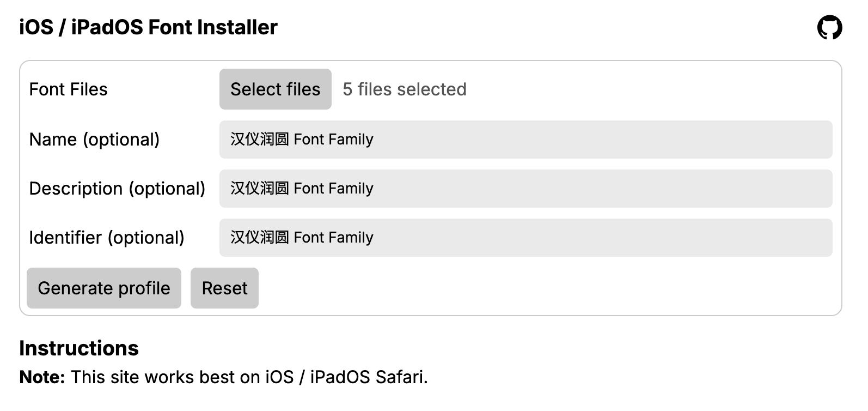Open the GitHub repository icon

(829, 28)
